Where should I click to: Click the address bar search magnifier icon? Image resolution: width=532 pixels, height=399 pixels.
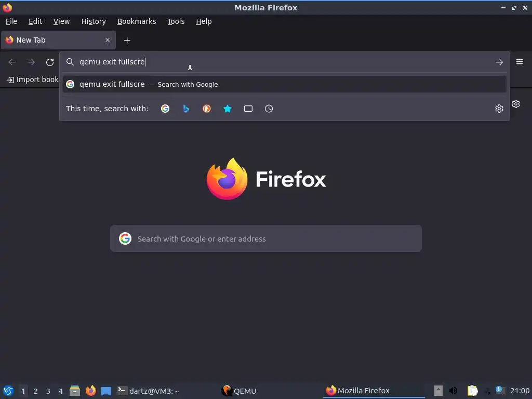[x=70, y=62]
